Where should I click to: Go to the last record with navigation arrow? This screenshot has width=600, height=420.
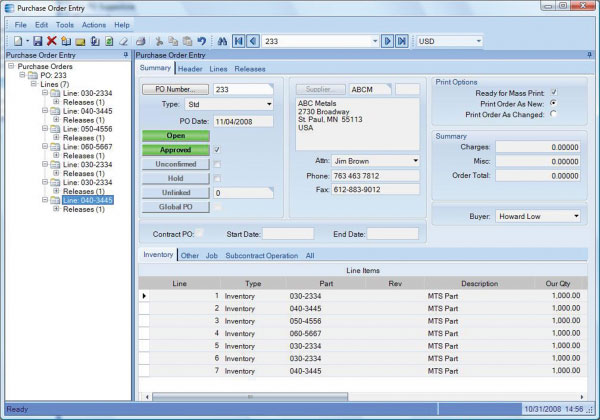click(x=401, y=41)
